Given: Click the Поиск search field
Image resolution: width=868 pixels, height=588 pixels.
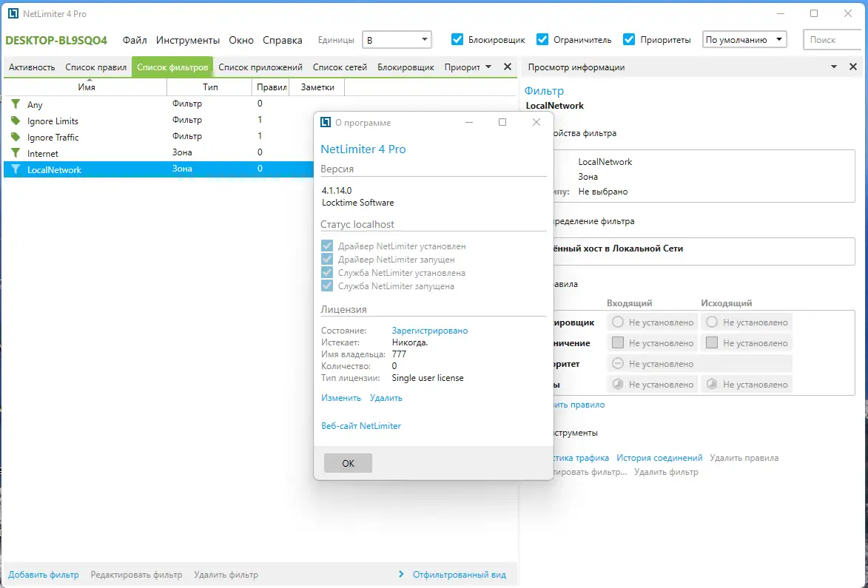Looking at the screenshot, I should click(x=832, y=40).
